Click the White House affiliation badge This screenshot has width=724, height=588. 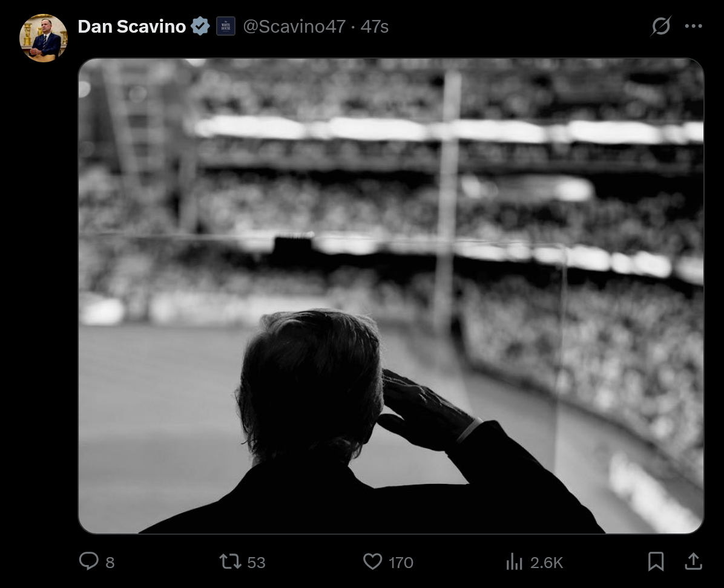click(x=226, y=27)
